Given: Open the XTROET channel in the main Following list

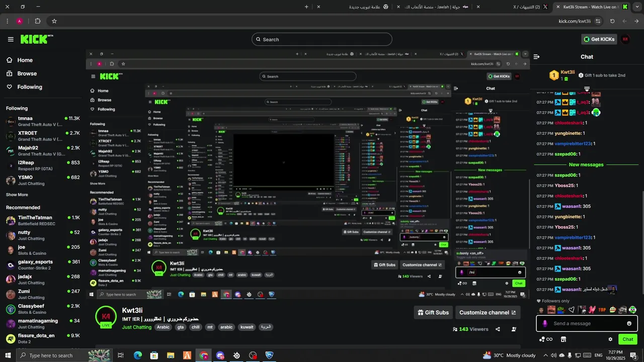Looking at the screenshot, I should coord(43,136).
